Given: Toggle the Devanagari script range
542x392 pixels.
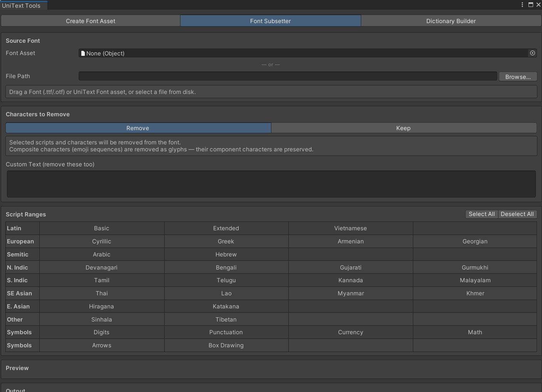Looking at the screenshot, I should (x=102, y=268).
